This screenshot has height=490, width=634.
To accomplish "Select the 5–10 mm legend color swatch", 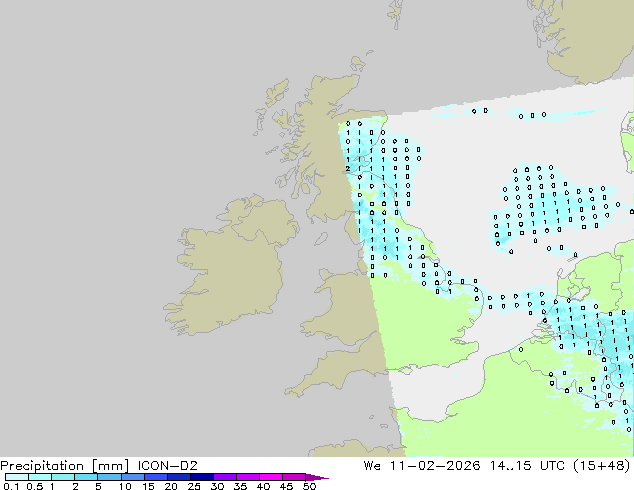I will click(x=109, y=477).
